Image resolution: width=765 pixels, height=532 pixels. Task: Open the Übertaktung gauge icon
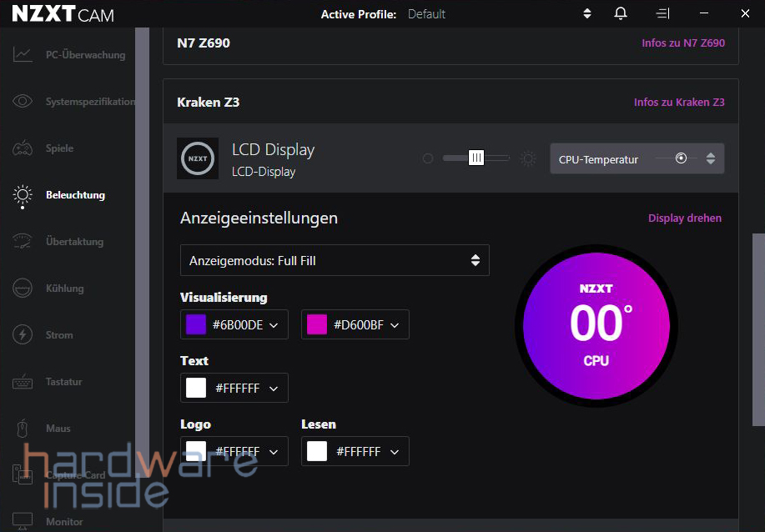pyautogui.click(x=23, y=241)
